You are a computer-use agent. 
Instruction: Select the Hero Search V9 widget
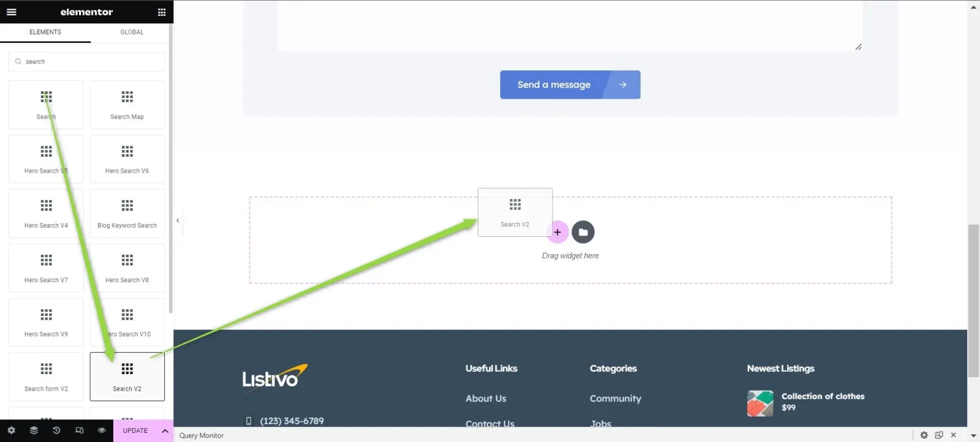(x=46, y=323)
